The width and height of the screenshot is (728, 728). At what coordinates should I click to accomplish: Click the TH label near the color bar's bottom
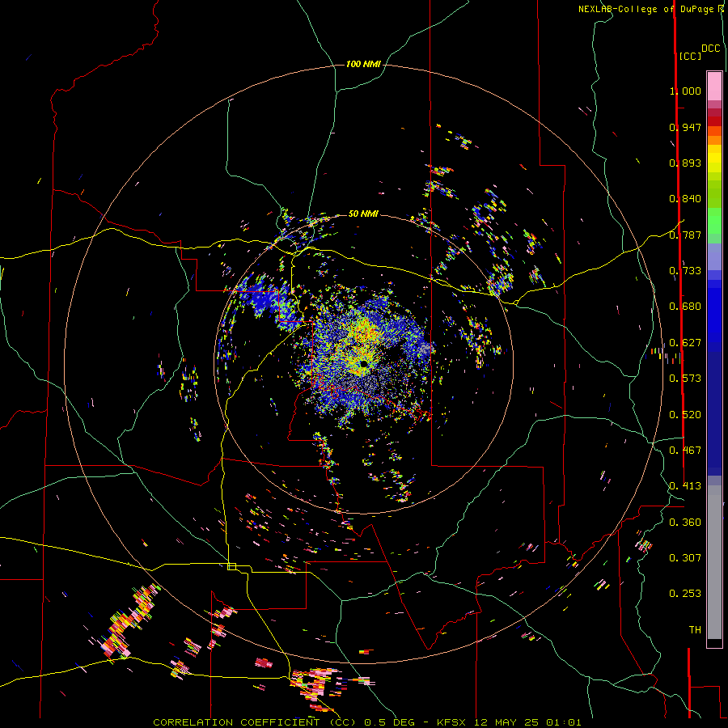click(x=695, y=630)
